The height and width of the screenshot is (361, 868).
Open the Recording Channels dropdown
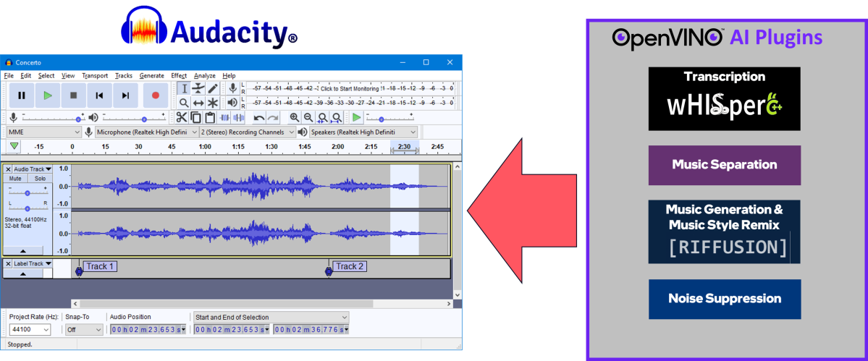(248, 132)
